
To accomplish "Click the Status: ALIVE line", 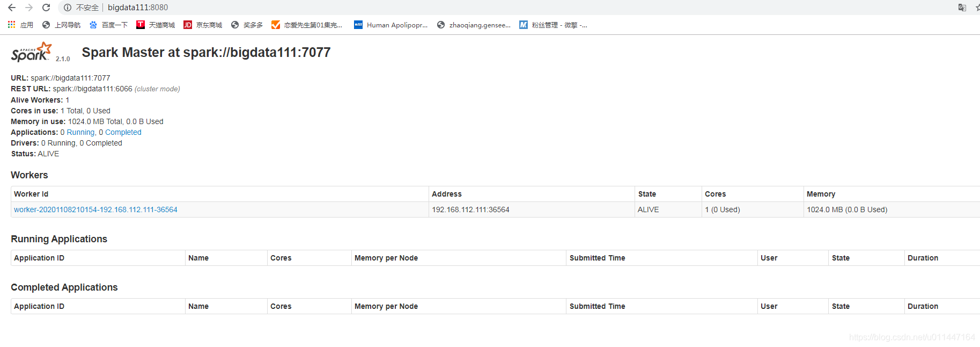I will [35, 154].
